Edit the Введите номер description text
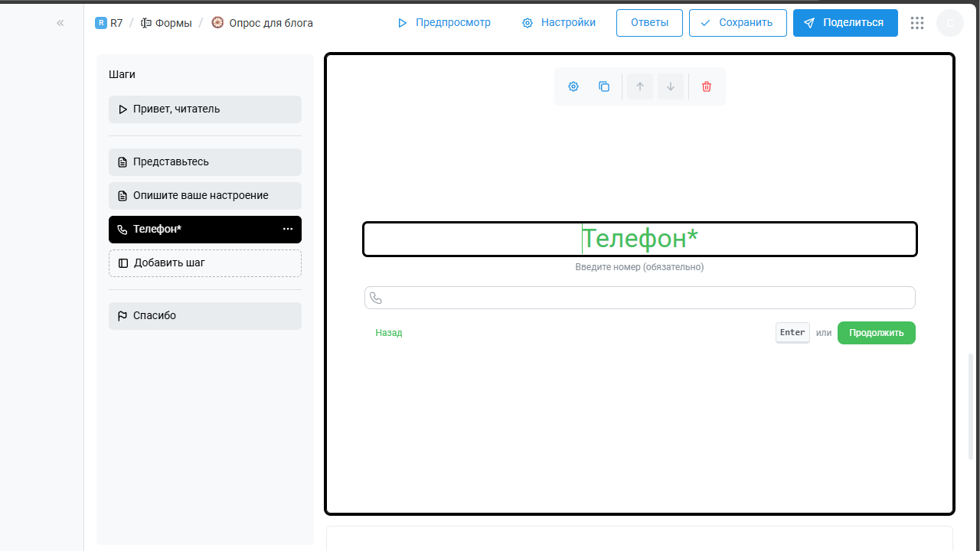The height and width of the screenshot is (551, 980). pos(639,267)
